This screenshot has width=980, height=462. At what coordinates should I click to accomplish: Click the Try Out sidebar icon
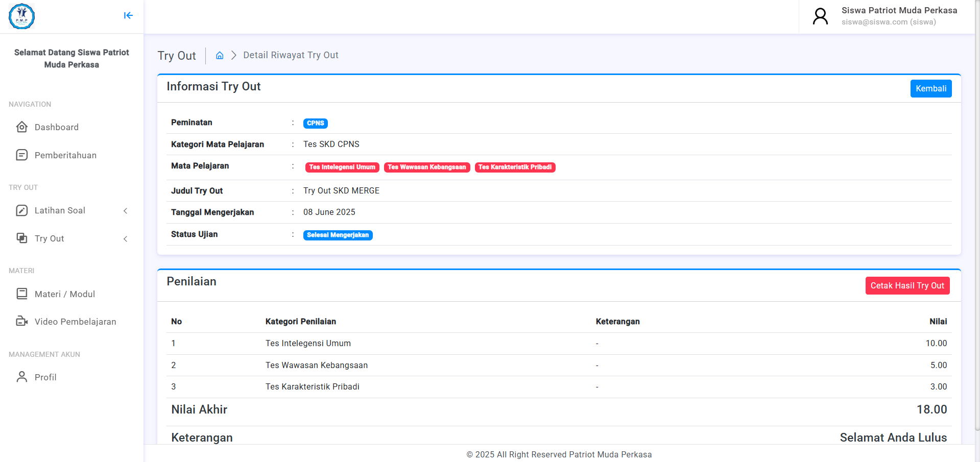click(x=22, y=238)
